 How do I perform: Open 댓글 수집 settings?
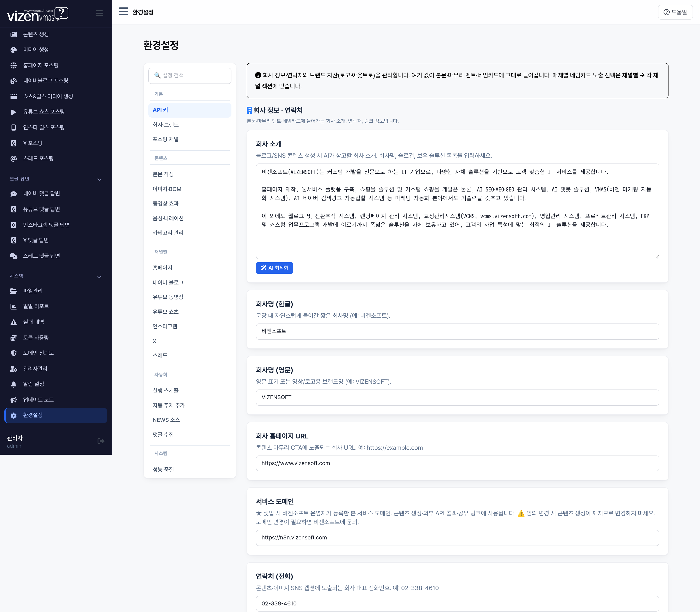[x=190, y=435]
